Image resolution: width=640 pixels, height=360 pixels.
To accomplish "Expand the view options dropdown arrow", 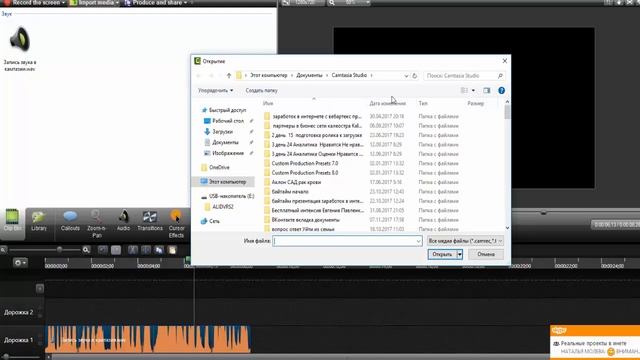I will point(473,90).
